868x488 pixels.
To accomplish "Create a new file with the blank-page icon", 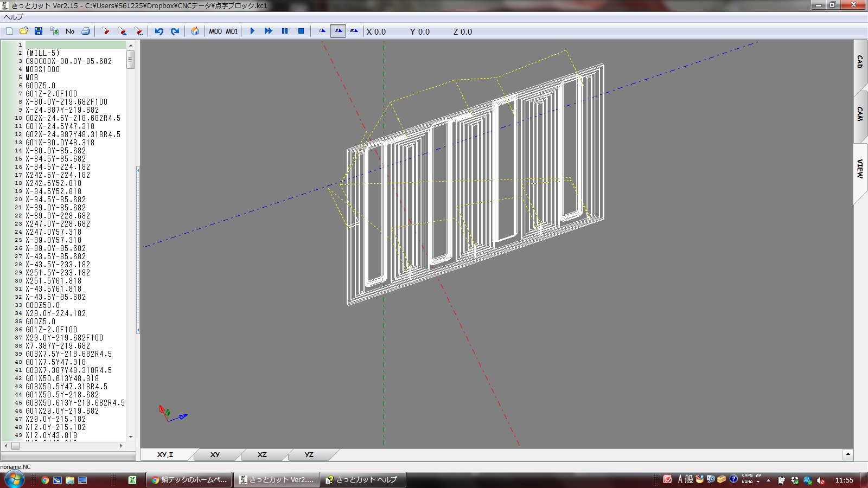I will tap(9, 31).
